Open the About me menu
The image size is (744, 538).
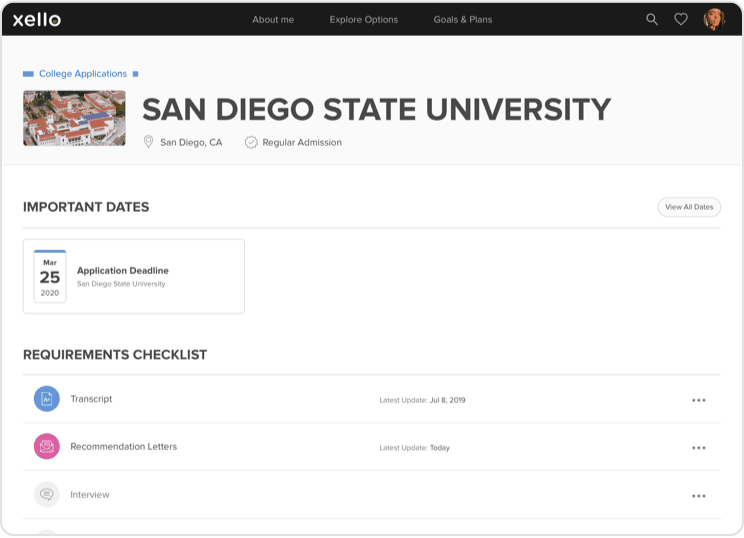273,19
